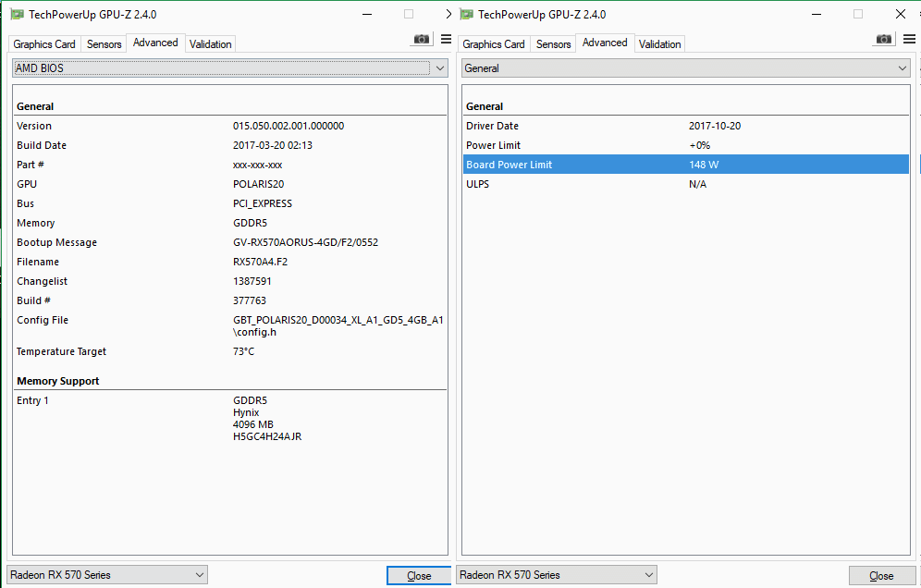The height and width of the screenshot is (588, 921).
Task: Click version value 015.050.002.001.000000
Action: point(289,126)
